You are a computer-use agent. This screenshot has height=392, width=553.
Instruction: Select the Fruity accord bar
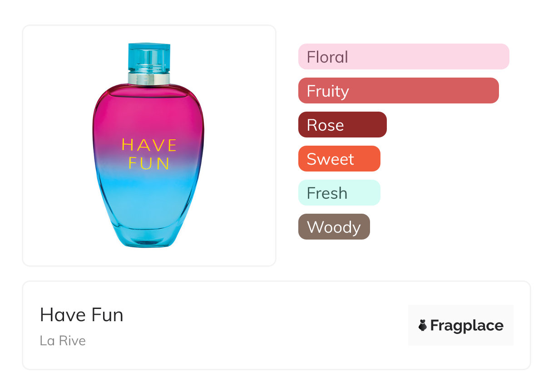point(398,91)
